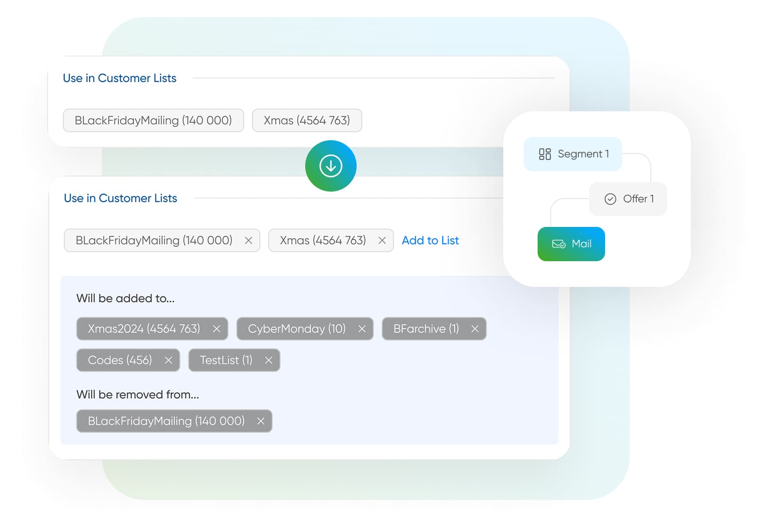Click the Mail envelope icon
770x532 pixels.
pyautogui.click(x=558, y=244)
